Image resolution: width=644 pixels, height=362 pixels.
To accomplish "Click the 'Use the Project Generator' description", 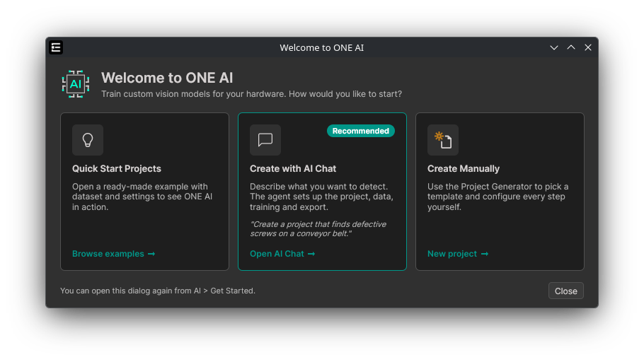I will pos(498,197).
